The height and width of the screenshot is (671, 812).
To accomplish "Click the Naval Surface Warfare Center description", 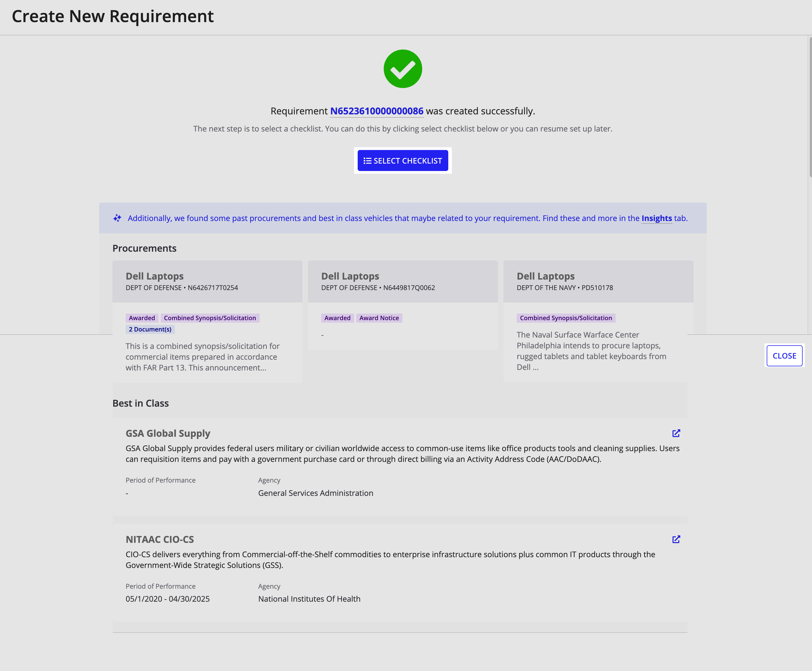I will [x=591, y=351].
